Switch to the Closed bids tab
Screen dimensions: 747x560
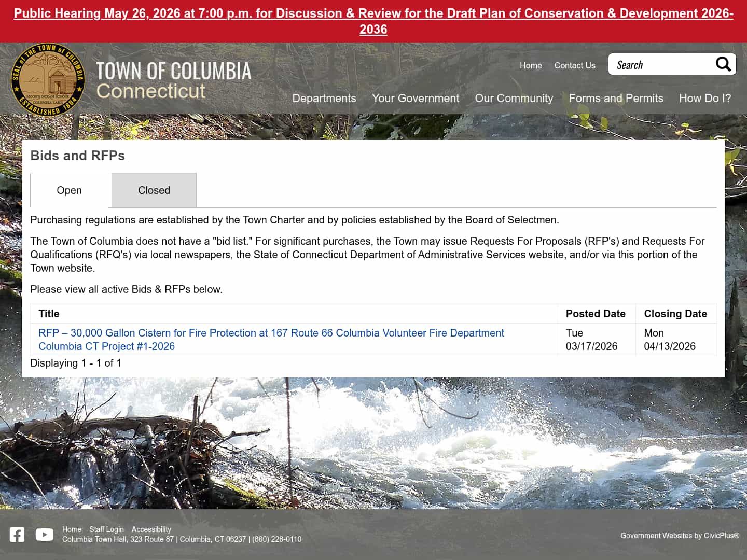point(154,190)
